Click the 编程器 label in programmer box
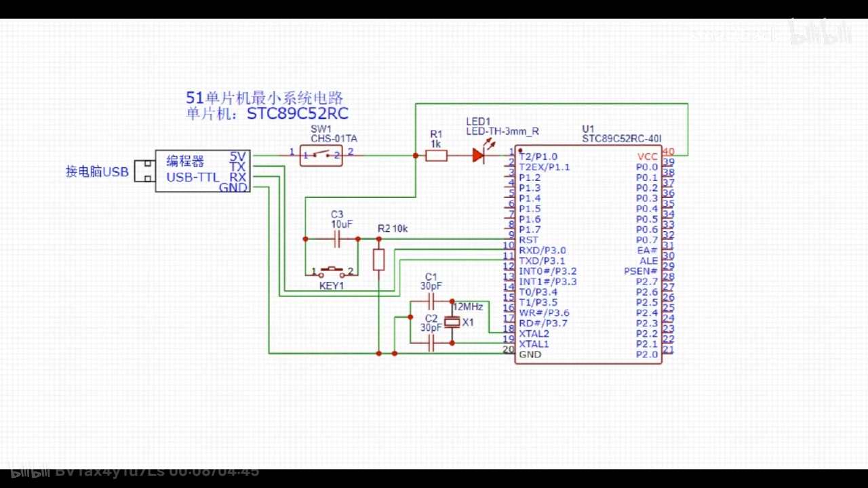Screen dimensions: 868x488 tap(185, 161)
